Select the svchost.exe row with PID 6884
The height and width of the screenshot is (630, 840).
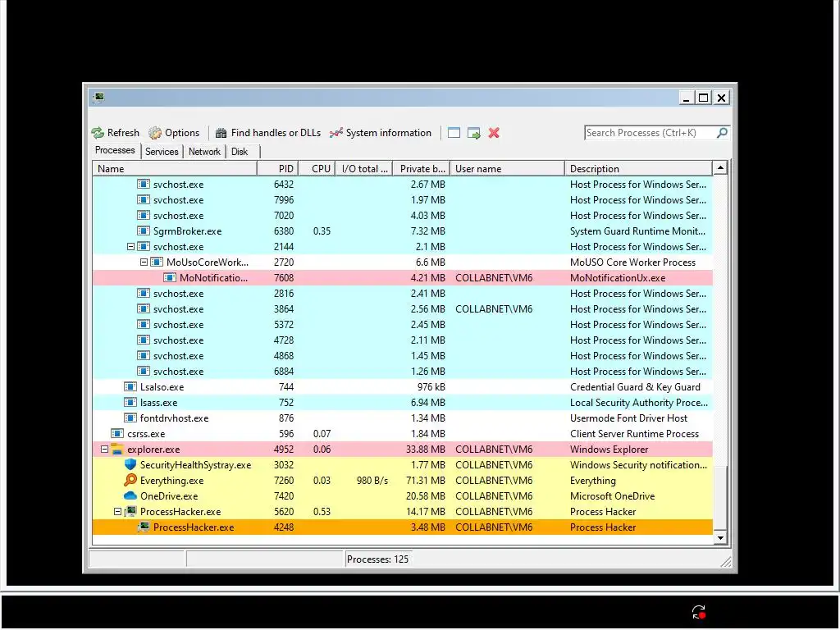pos(402,372)
